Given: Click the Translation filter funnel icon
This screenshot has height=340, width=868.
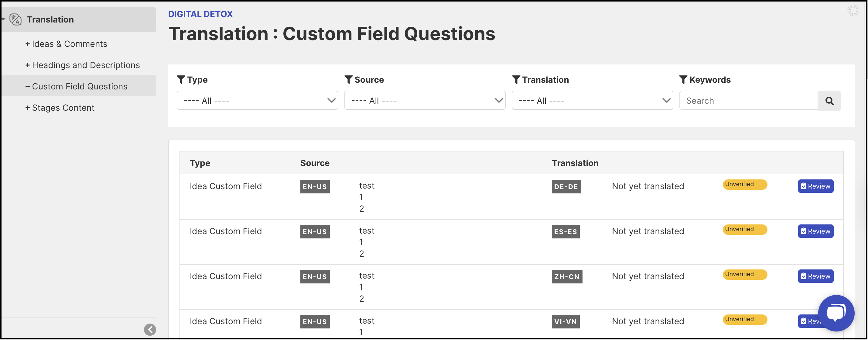Looking at the screenshot, I should (x=516, y=80).
